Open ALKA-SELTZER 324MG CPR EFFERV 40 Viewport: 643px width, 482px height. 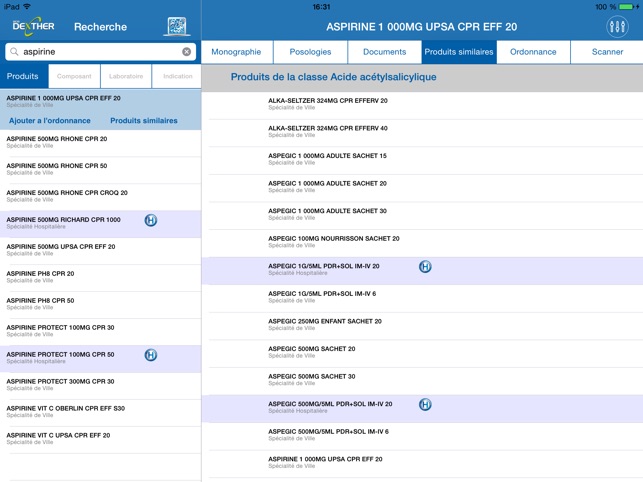coord(422,133)
